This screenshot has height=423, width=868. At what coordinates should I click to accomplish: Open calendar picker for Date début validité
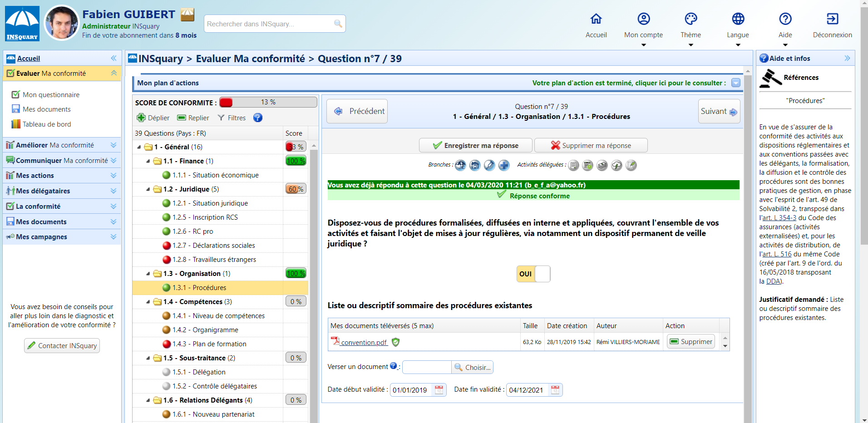(x=439, y=390)
